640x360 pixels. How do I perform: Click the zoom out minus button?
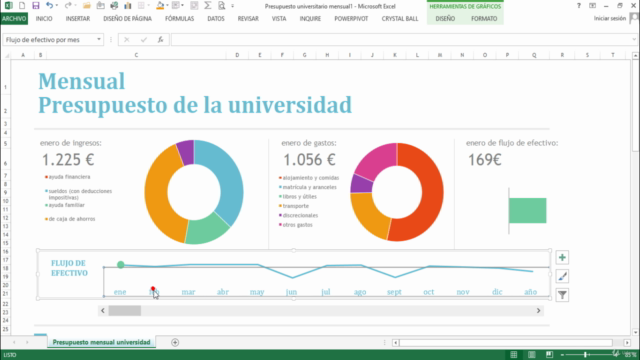click(x=562, y=355)
